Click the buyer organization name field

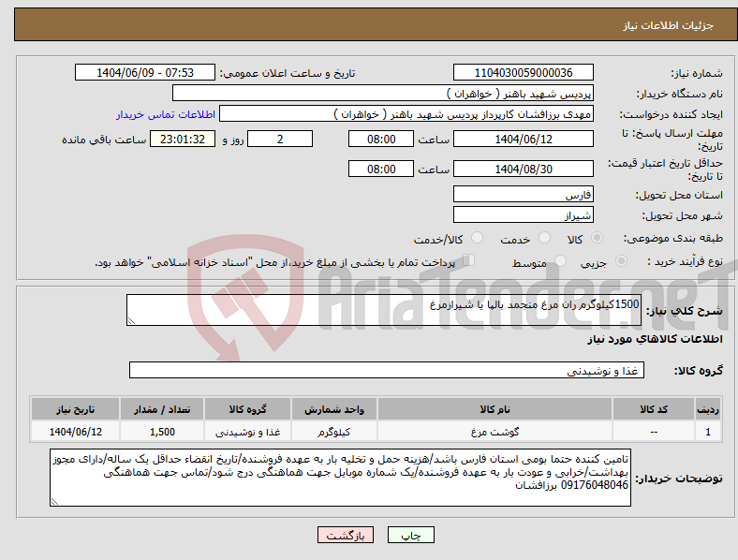pyautogui.click(x=383, y=93)
